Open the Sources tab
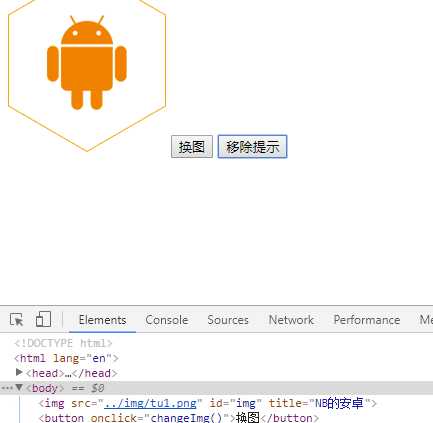 [x=228, y=320]
